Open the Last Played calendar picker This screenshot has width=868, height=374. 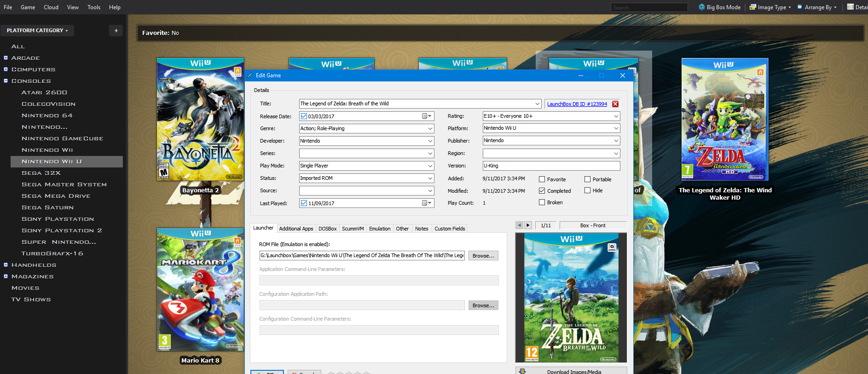tap(427, 203)
